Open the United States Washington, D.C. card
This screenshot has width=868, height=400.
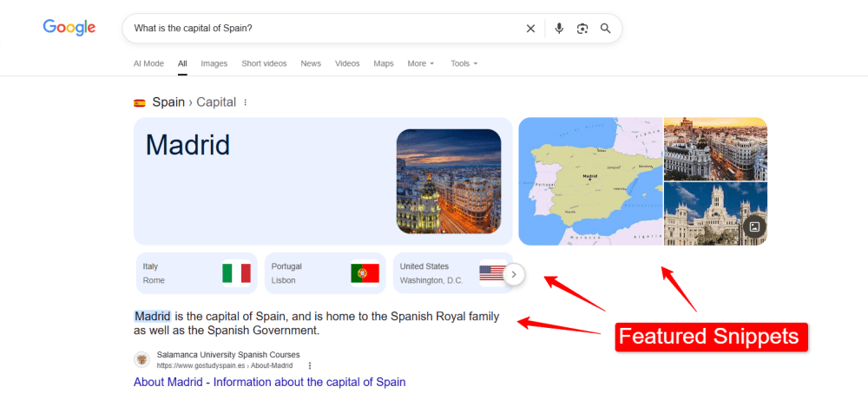[453, 273]
